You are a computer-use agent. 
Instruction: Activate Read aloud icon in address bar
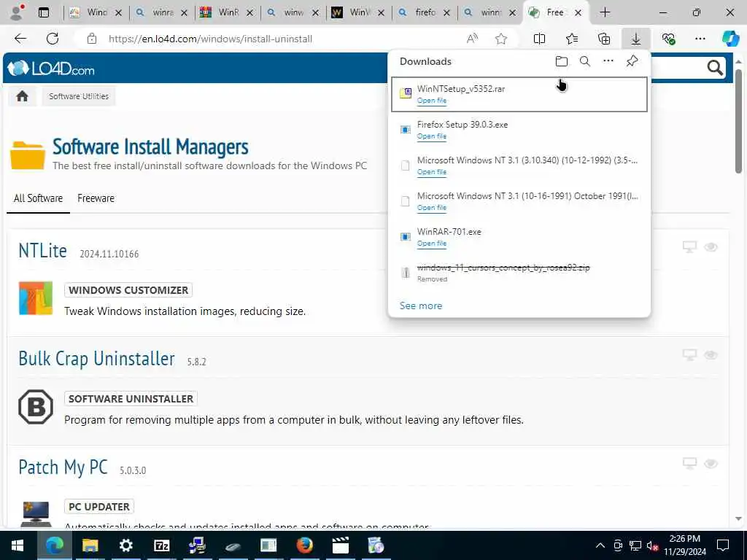472,39
